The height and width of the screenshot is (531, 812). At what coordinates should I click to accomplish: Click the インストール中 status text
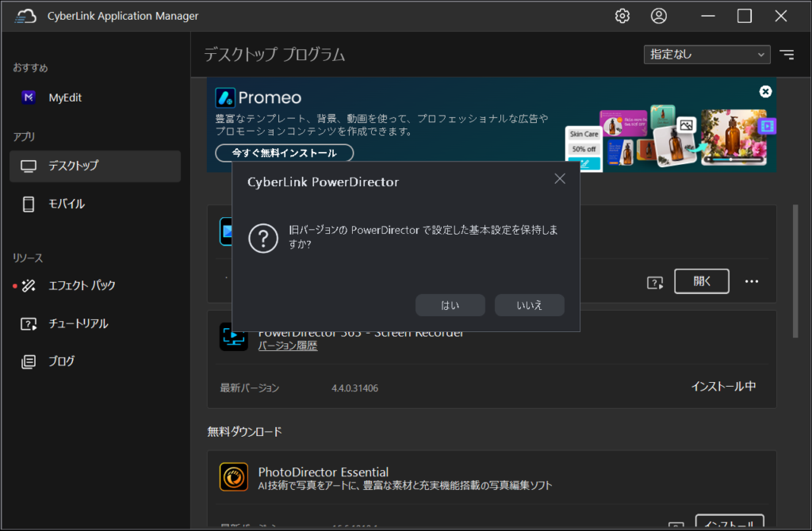(x=723, y=387)
